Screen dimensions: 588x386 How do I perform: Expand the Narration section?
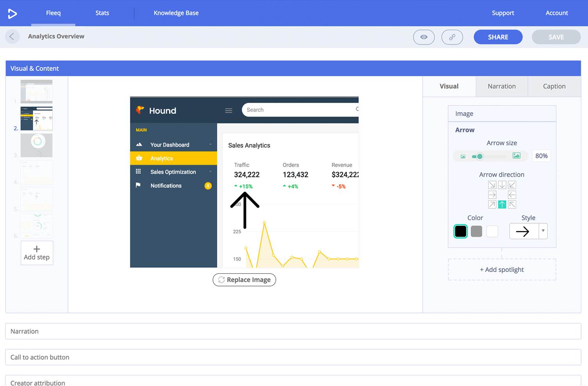click(293, 331)
